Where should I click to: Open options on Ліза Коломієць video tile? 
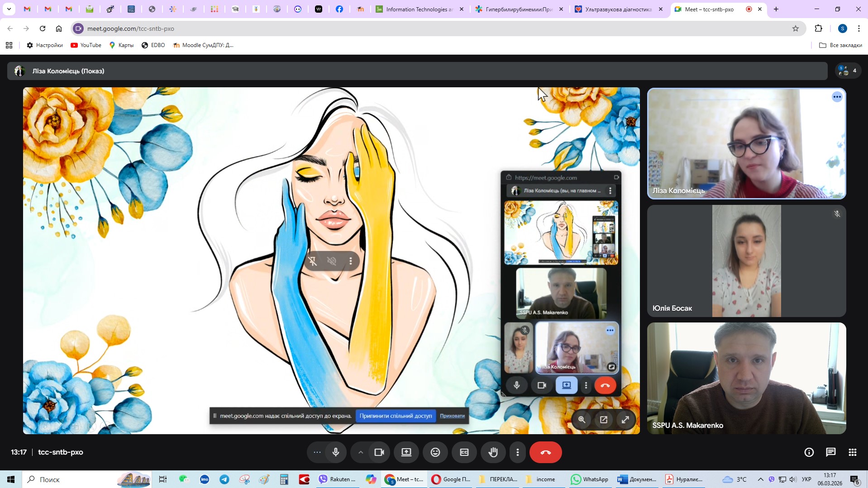[x=837, y=97]
